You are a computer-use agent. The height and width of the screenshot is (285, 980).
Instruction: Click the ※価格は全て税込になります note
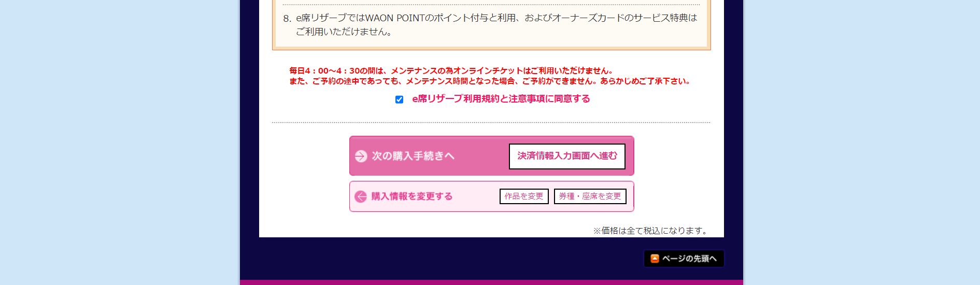point(651,231)
